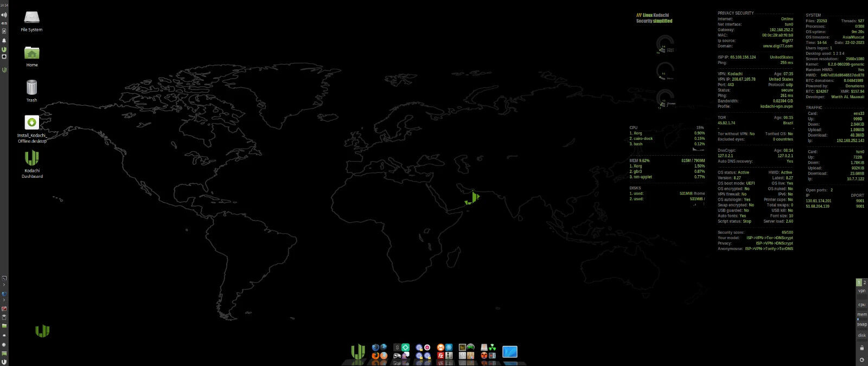Click the volume speaker icon in the left panel
Screen dimensions: 868x366
click(4, 15)
